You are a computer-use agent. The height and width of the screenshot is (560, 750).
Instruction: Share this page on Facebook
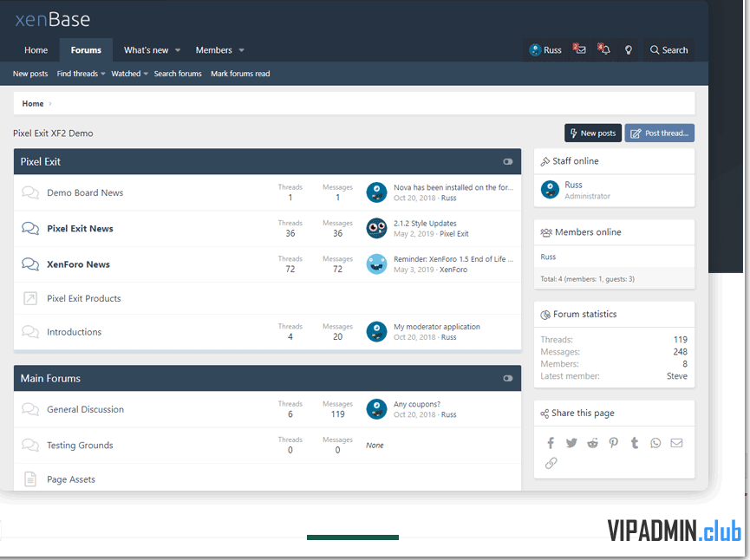tap(551, 443)
